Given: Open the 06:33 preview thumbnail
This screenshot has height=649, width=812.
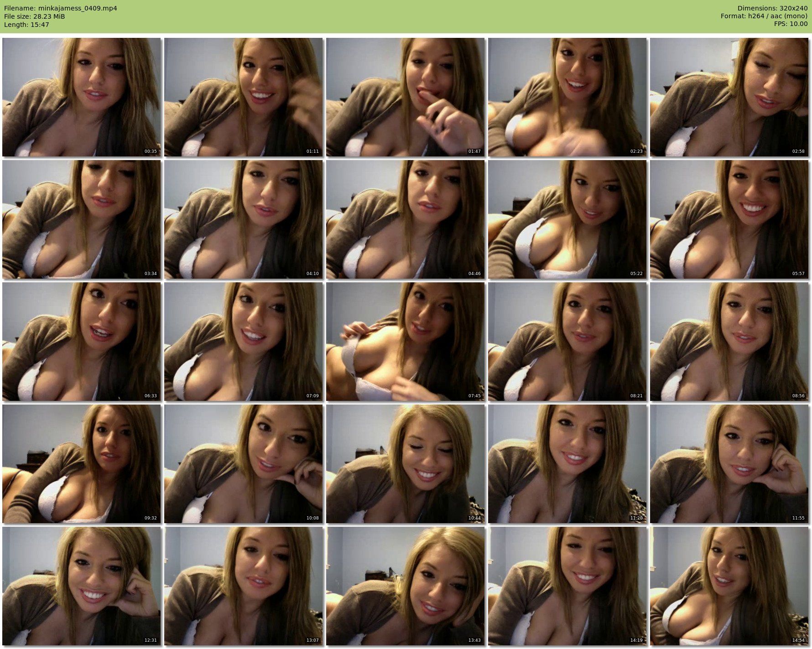Looking at the screenshot, I should (82, 342).
